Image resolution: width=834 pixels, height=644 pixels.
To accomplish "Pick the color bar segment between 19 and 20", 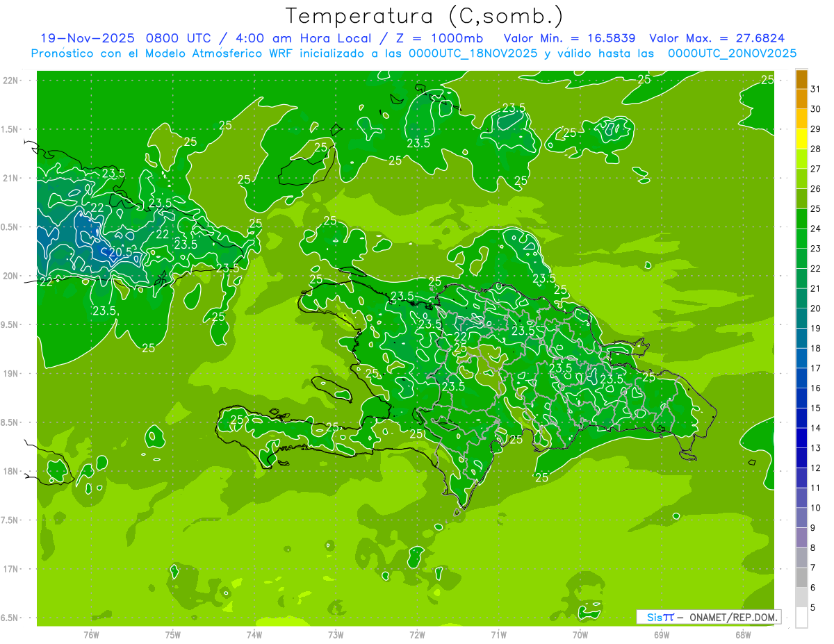I will [x=801, y=319].
